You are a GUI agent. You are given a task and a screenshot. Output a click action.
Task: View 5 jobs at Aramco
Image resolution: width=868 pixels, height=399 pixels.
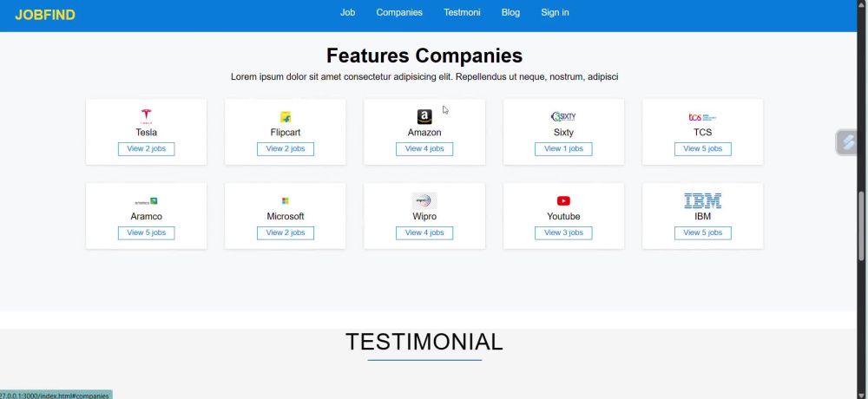(146, 233)
